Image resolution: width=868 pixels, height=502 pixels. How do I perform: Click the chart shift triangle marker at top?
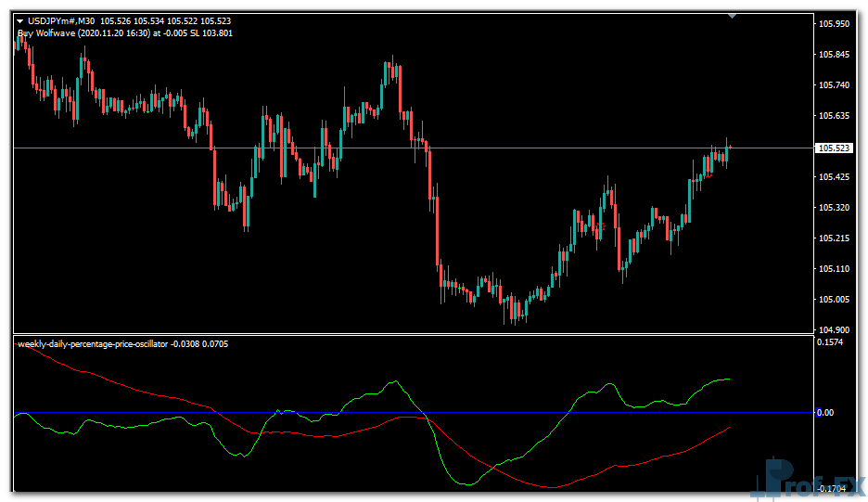732,16
